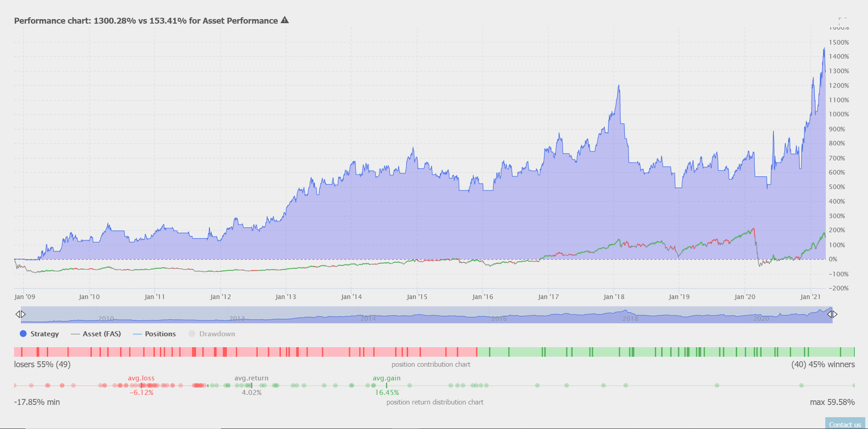Viewport: 868px width, 429px height.
Task: Toggle the Asset (FAS) series in the legend
Action: (101, 334)
